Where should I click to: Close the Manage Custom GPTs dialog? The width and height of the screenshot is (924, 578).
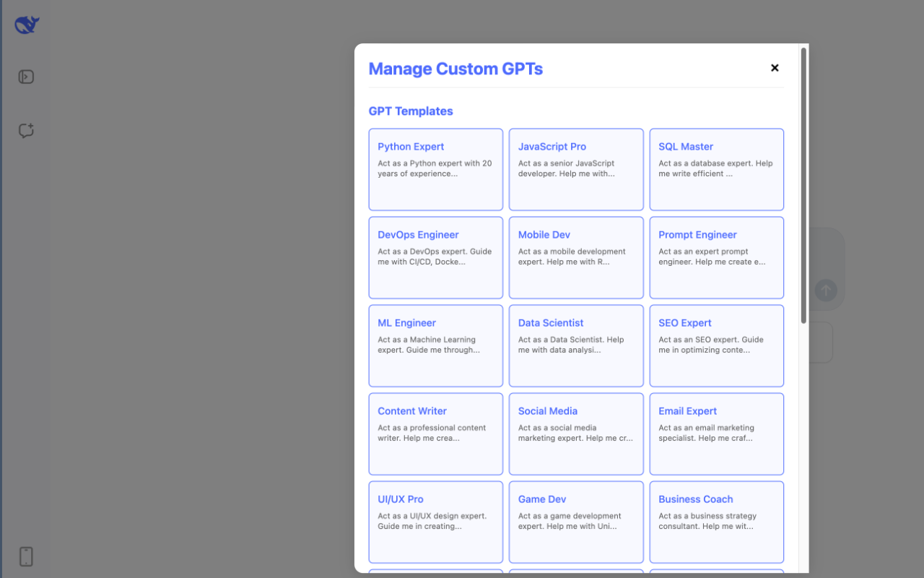(775, 67)
